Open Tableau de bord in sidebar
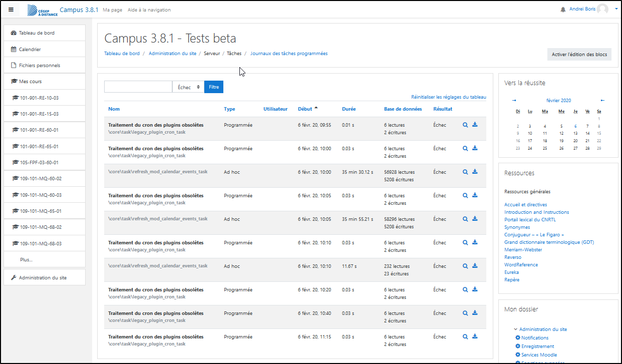The image size is (622, 364). pyautogui.click(x=36, y=33)
